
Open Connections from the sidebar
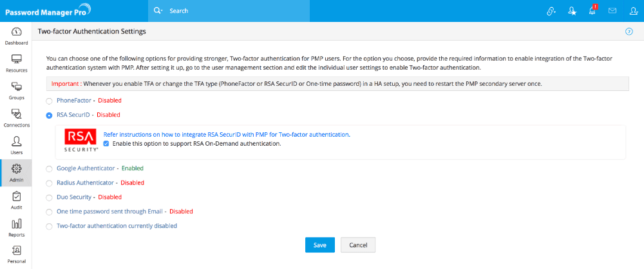coord(16,118)
